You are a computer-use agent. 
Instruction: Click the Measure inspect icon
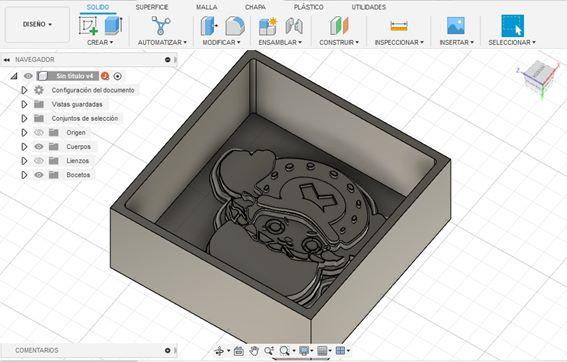coord(399,26)
